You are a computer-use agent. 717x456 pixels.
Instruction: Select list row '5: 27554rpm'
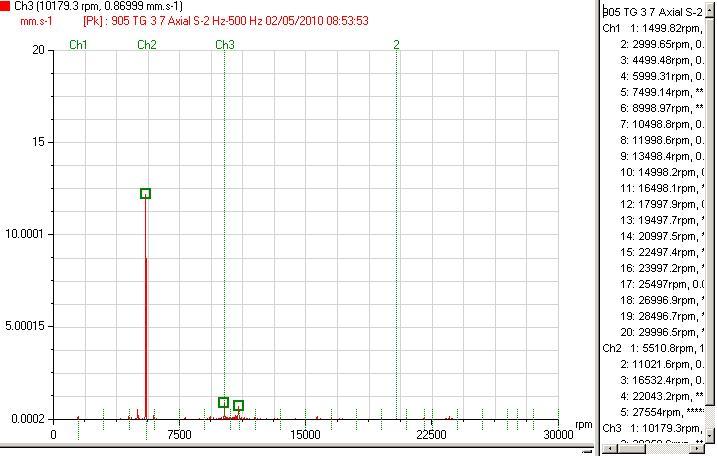(662, 413)
